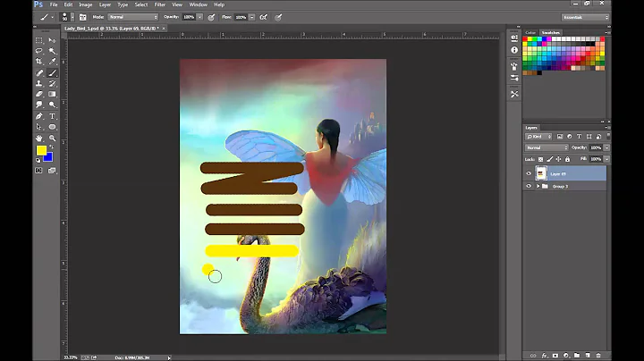
Task: Filter layers by adjustment type
Action: (x=569, y=137)
